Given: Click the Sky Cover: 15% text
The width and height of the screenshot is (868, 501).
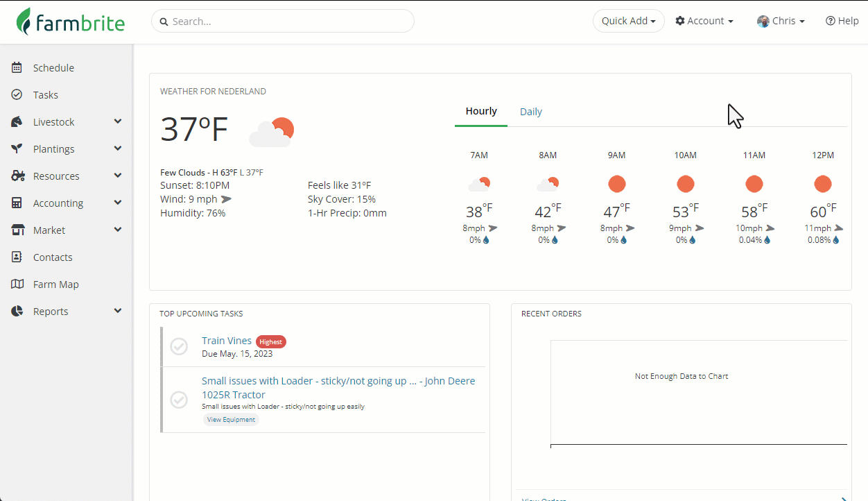Looking at the screenshot, I should [342, 199].
